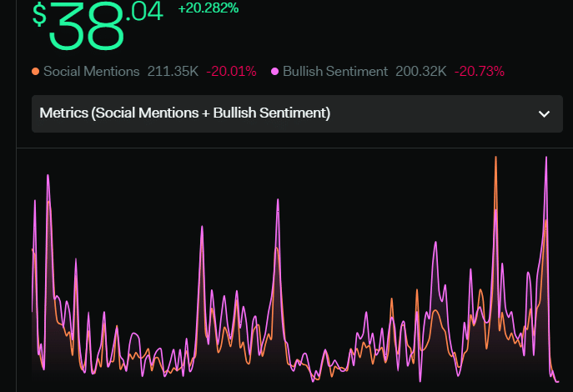Click the tallest pink spike at chart's right
Image resolution: width=573 pixels, height=392 pixels.
point(546,159)
